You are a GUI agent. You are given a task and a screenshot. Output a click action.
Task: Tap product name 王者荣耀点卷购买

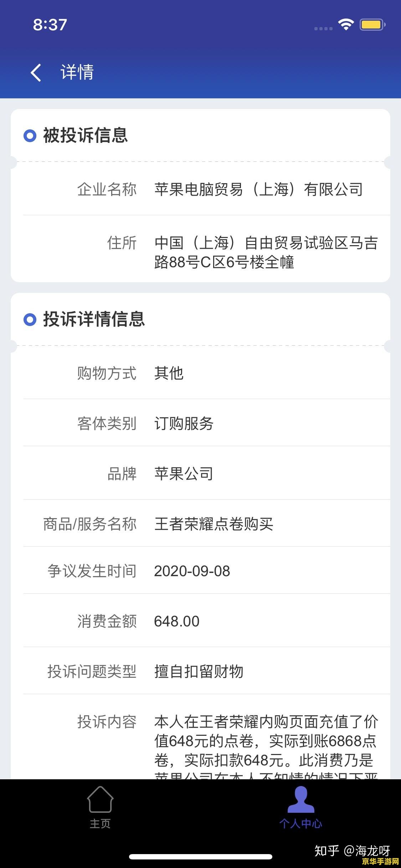(214, 524)
